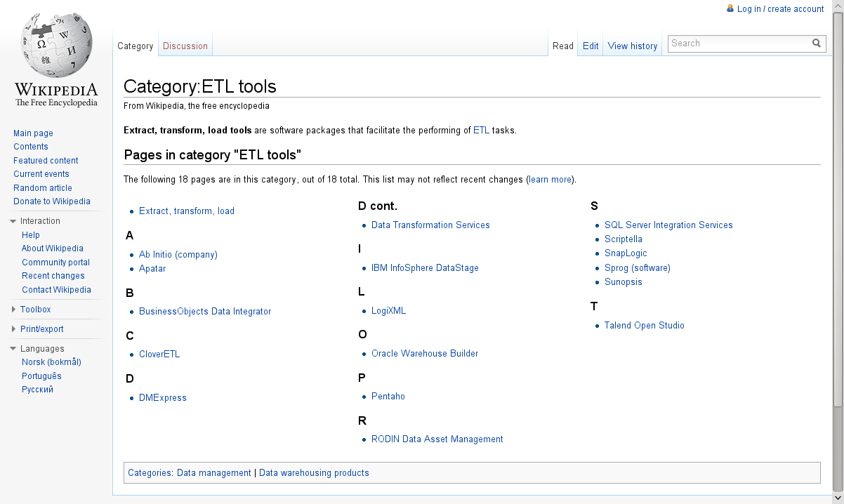Open the View history tab
The height and width of the screenshot is (504, 844).
(633, 46)
